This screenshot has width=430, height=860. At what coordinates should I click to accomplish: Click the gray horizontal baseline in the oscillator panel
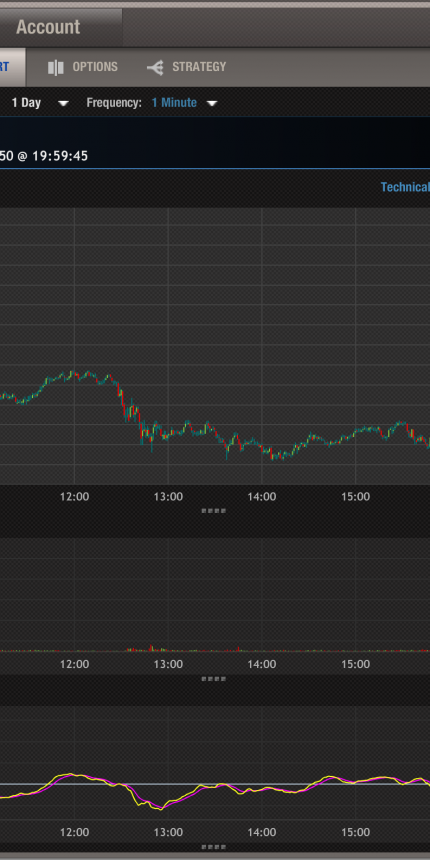pyautogui.click(x=215, y=784)
